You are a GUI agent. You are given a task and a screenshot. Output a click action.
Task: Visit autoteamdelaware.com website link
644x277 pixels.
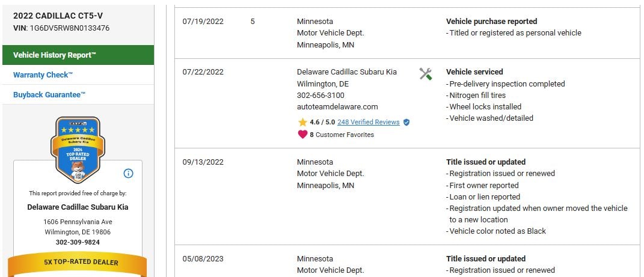pos(337,107)
